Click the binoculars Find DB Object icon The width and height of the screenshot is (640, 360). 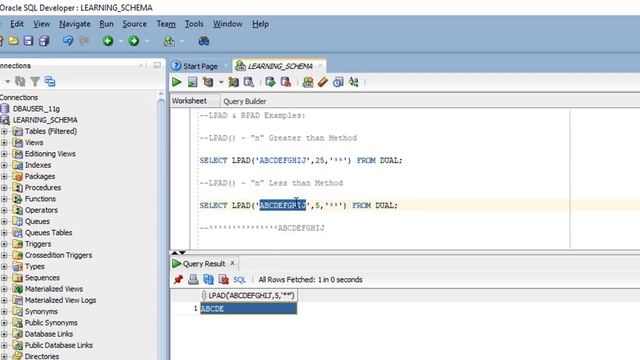tap(204, 41)
